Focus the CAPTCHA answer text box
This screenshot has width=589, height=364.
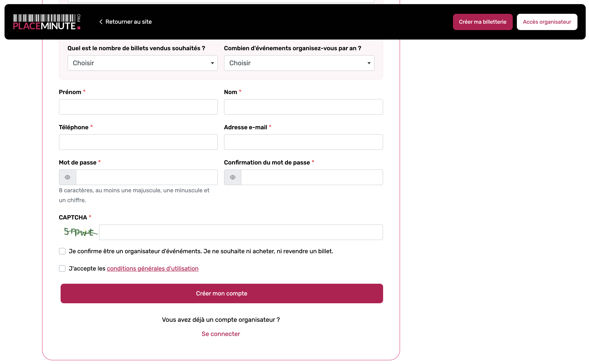(241, 232)
